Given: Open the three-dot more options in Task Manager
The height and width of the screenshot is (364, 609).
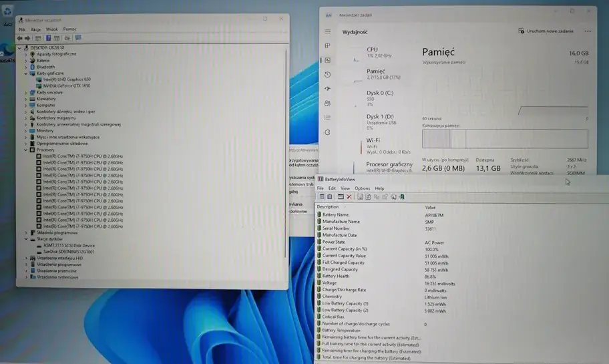Looking at the screenshot, I should click(x=588, y=31).
